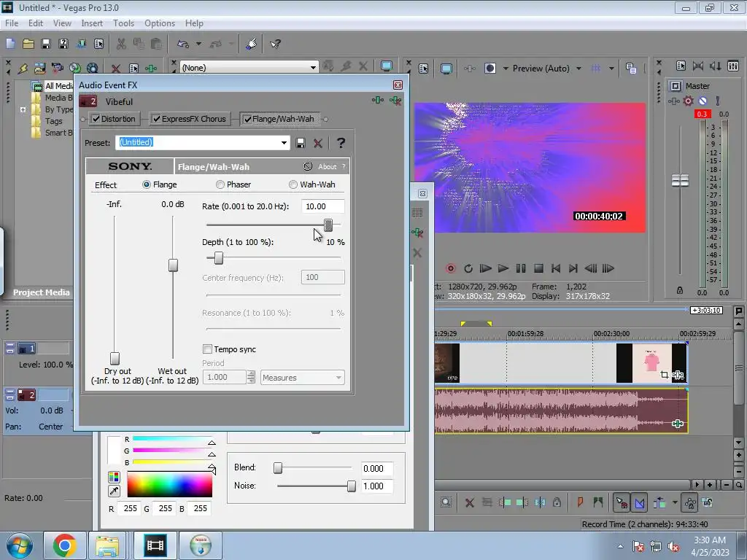Uncheck the Distortion plug-in checkbox
This screenshot has width=747, height=560.
coord(96,119)
